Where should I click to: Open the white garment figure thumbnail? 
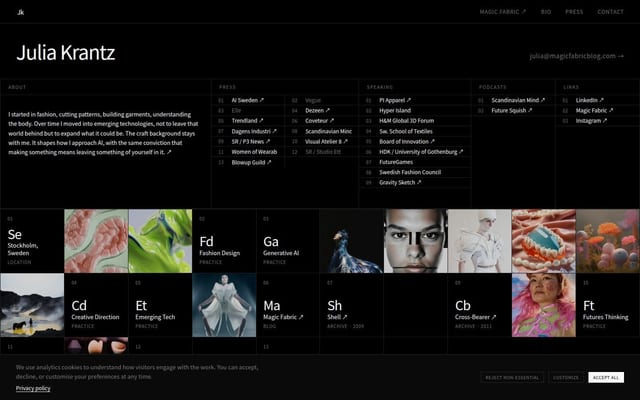click(479, 241)
